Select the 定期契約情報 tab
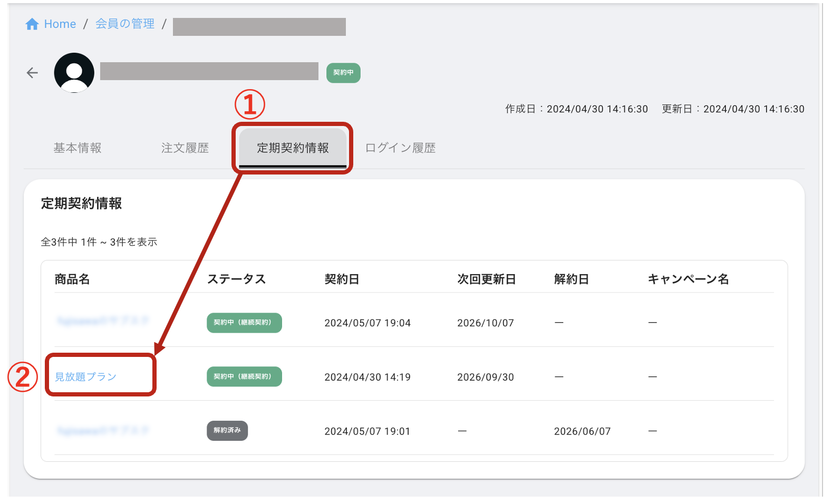Screen dimensions: 832x504 pos(293,148)
